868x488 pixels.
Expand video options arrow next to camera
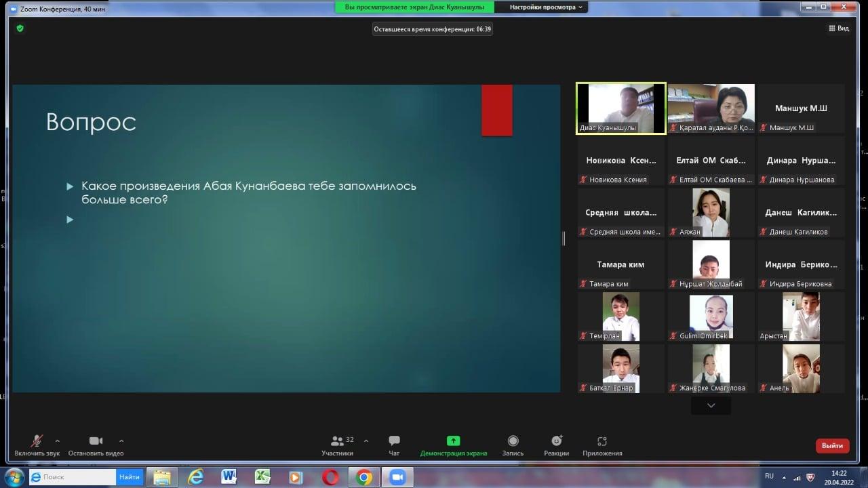point(121,441)
